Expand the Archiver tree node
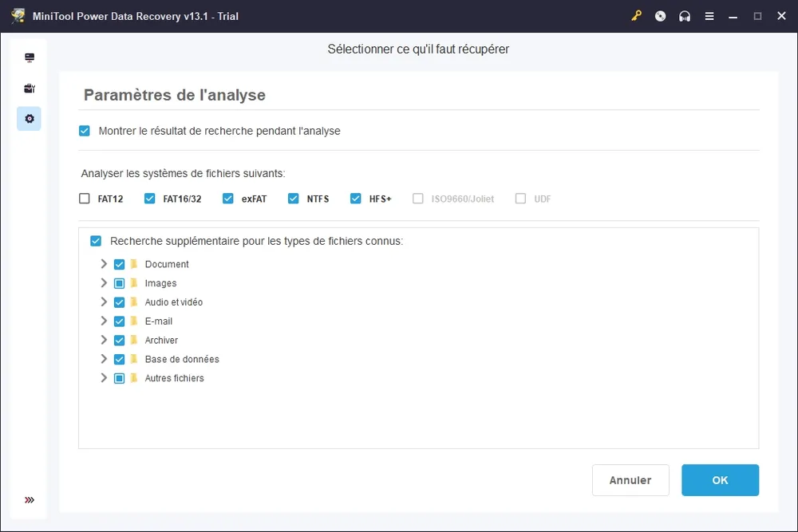This screenshot has height=532, width=798. point(103,340)
